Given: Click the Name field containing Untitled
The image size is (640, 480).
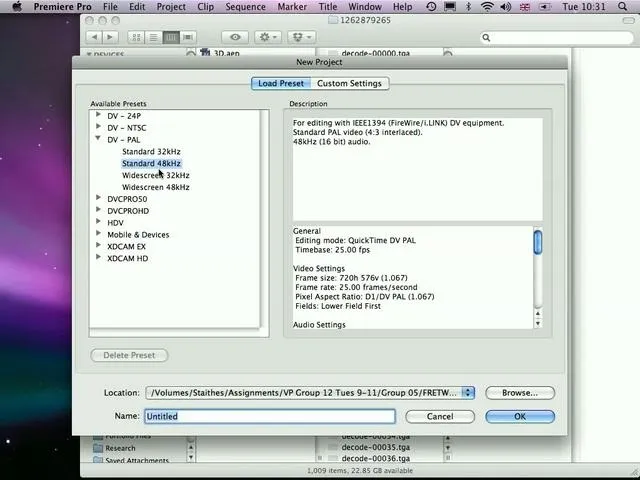Looking at the screenshot, I should click(270, 416).
